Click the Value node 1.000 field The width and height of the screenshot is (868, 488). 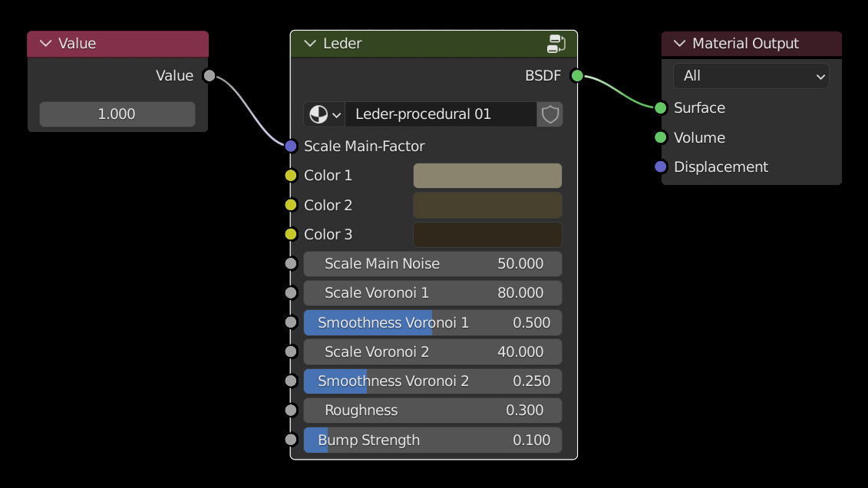(x=117, y=114)
